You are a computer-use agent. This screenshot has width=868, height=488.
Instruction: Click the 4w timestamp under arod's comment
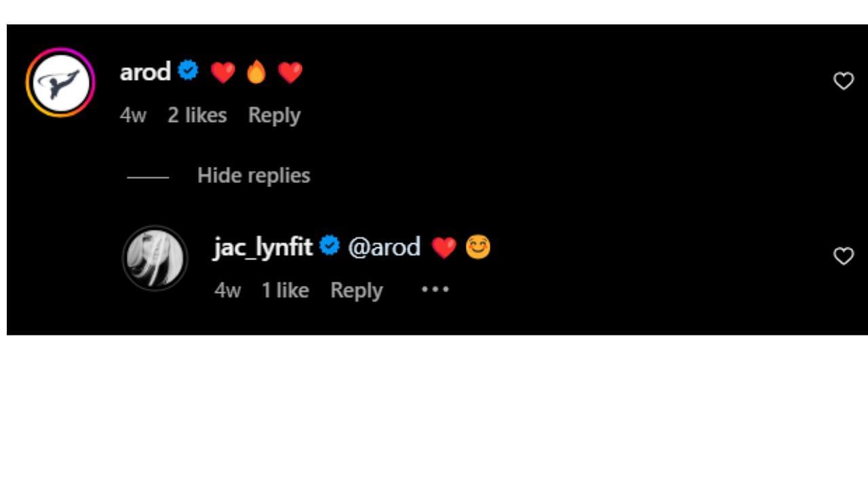133,115
